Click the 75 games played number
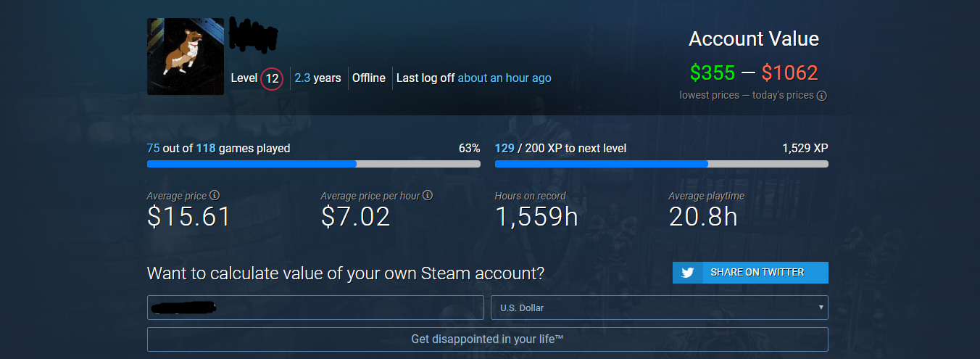The height and width of the screenshot is (359, 980). click(153, 149)
